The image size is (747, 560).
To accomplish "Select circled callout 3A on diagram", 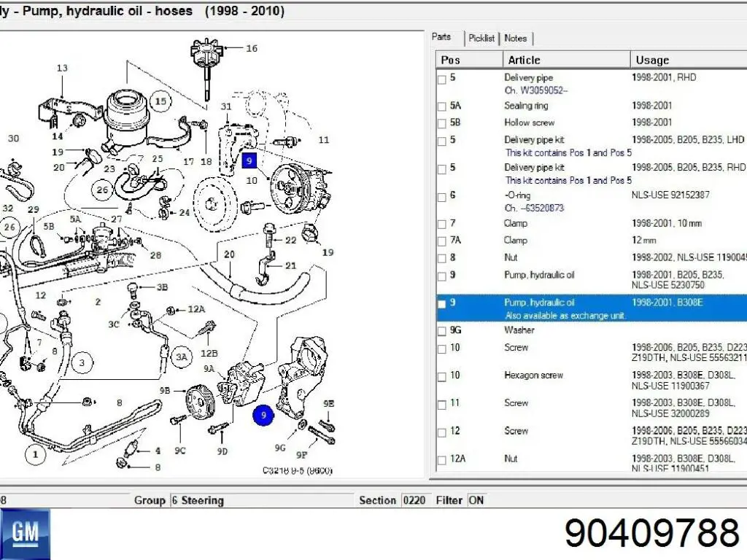I will (x=182, y=356).
